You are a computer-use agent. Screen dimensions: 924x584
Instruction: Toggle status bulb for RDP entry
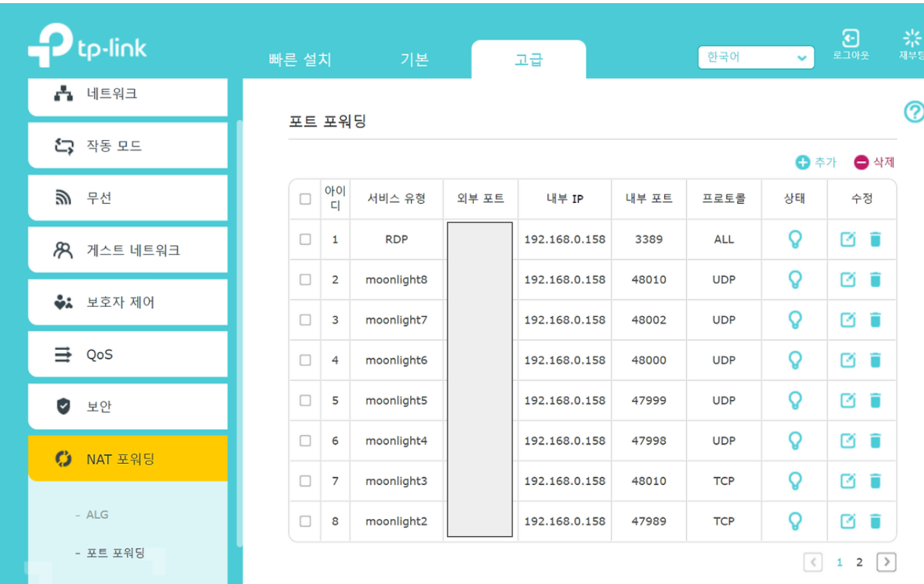pos(794,239)
